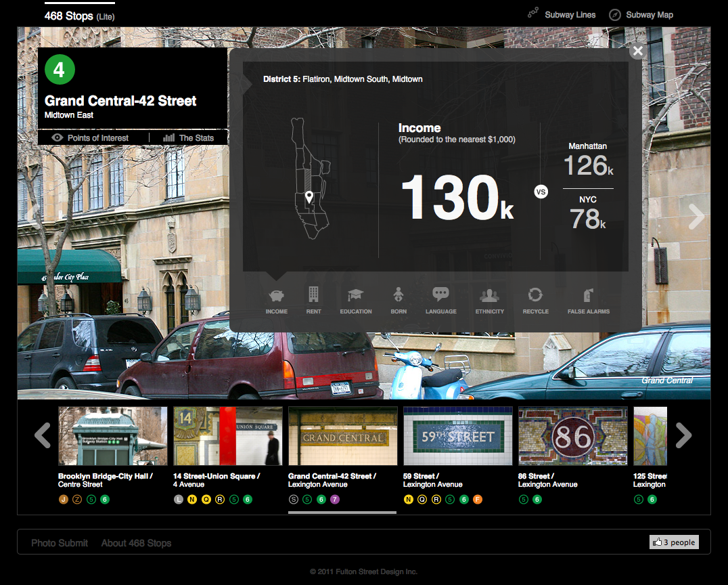Click the Grand Central photo caption
728x585 pixels.
point(667,380)
